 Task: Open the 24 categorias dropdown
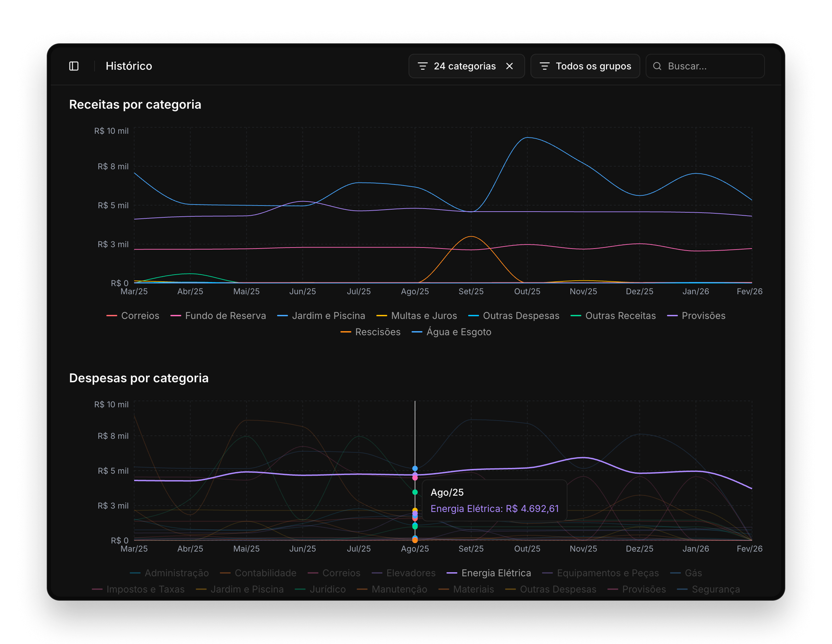[x=464, y=66]
